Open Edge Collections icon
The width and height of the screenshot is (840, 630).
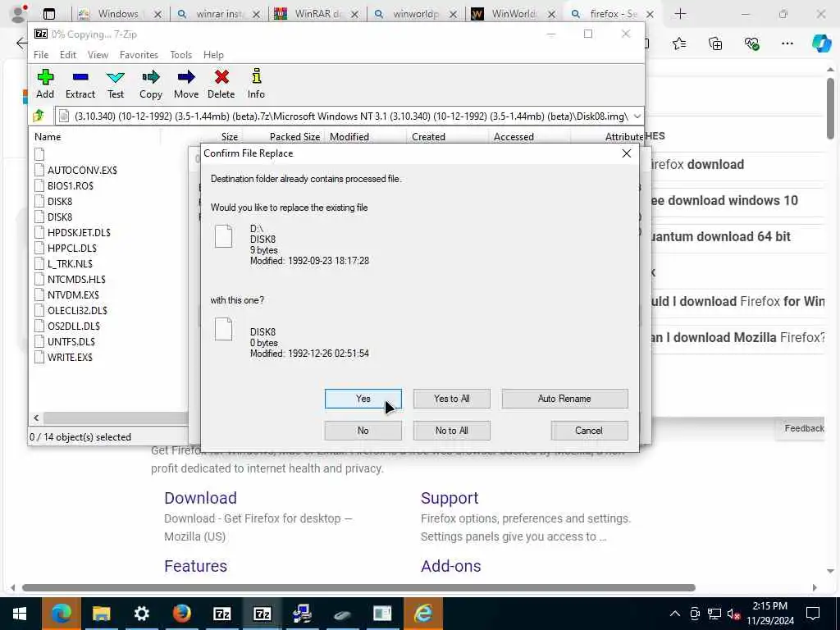coord(715,43)
